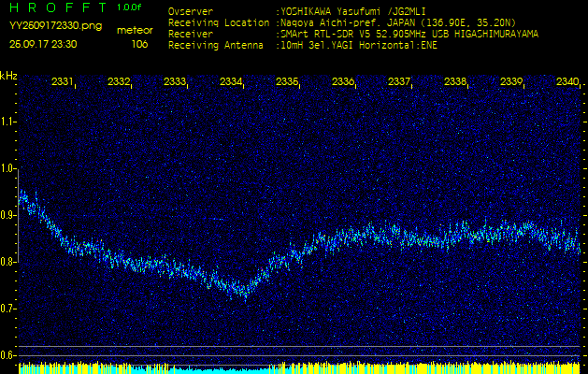Click the date 26.09.17 23:30 text
Image resolution: width=588 pixels, height=374 pixels.
43,44
